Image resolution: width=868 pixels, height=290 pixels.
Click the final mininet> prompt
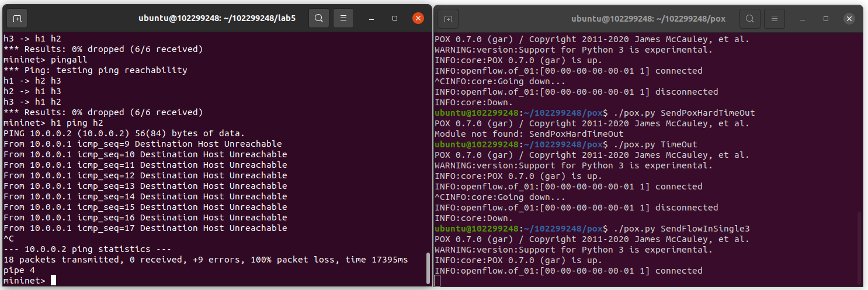[x=24, y=281]
